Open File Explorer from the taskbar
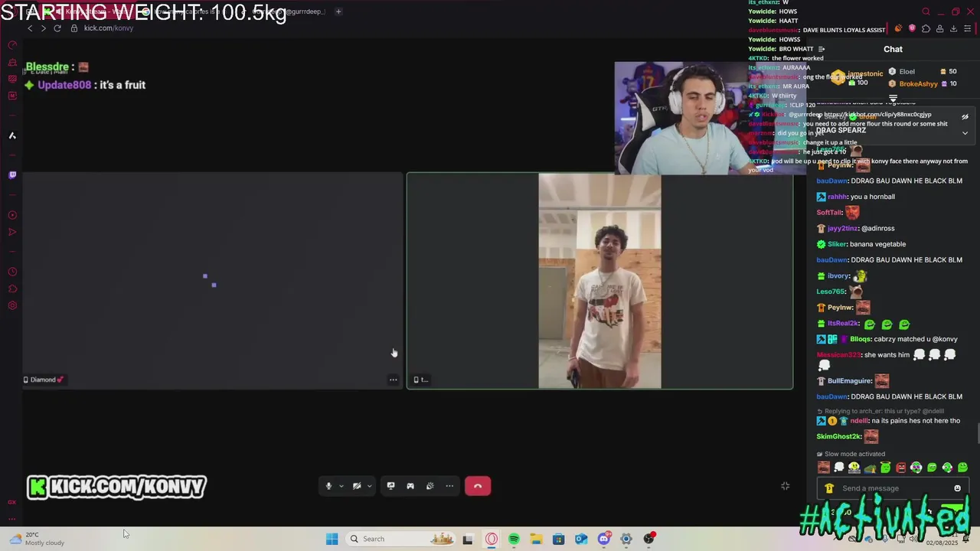 [x=536, y=539]
